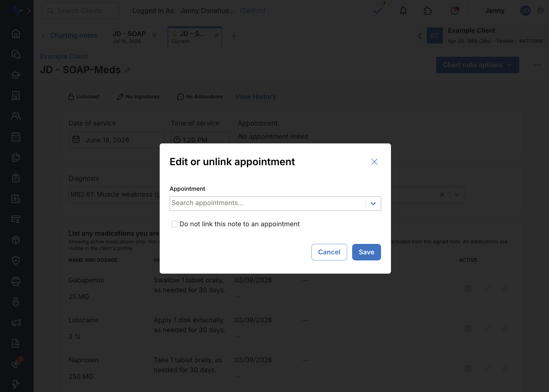Open the printer fax sidebar icon
The width and height of the screenshot is (549, 392).
pyautogui.click(x=16, y=281)
